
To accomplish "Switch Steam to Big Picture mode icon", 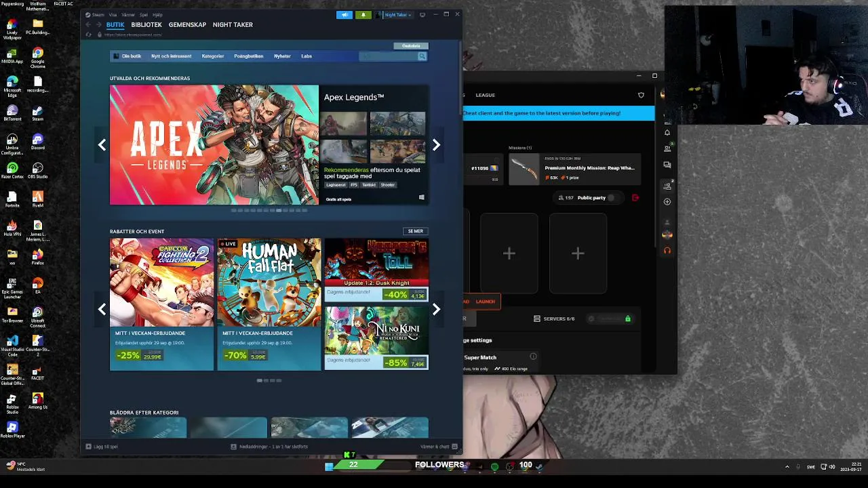I will click(422, 15).
